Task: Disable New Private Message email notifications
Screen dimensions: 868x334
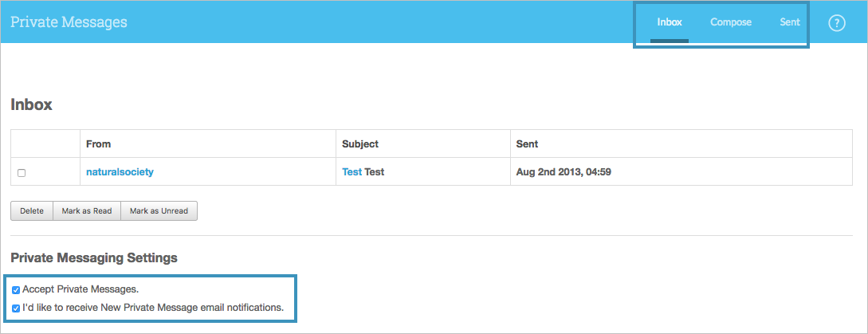Action: pos(16,308)
